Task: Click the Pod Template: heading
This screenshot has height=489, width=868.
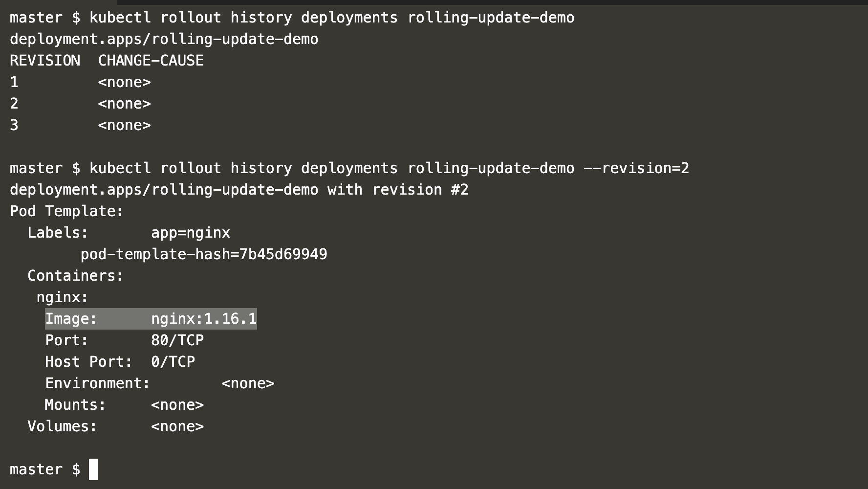Action: click(67, 211)
